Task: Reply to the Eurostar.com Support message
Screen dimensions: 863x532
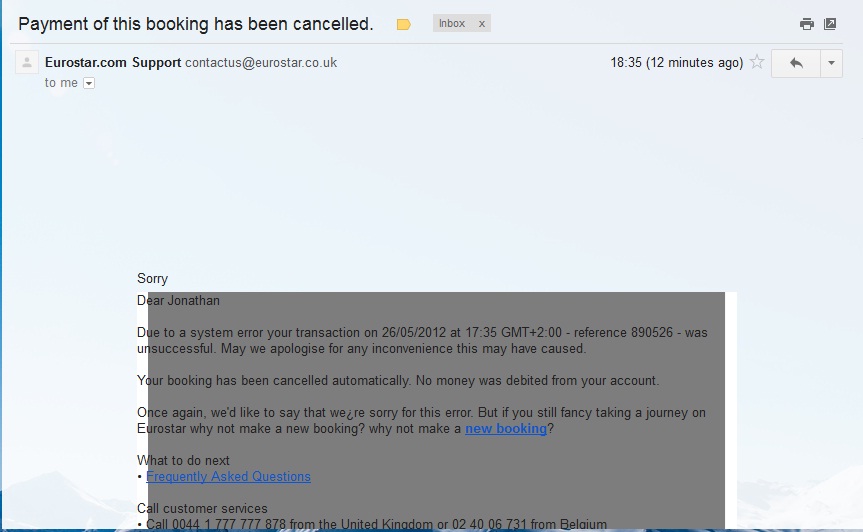Action: (x=796, y=63)
